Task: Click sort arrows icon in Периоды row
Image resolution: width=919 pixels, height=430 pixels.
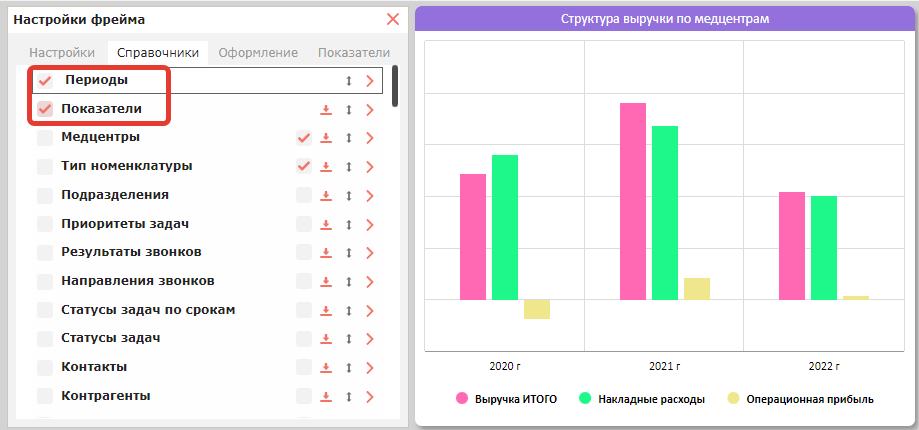Action: pos(349,81)
